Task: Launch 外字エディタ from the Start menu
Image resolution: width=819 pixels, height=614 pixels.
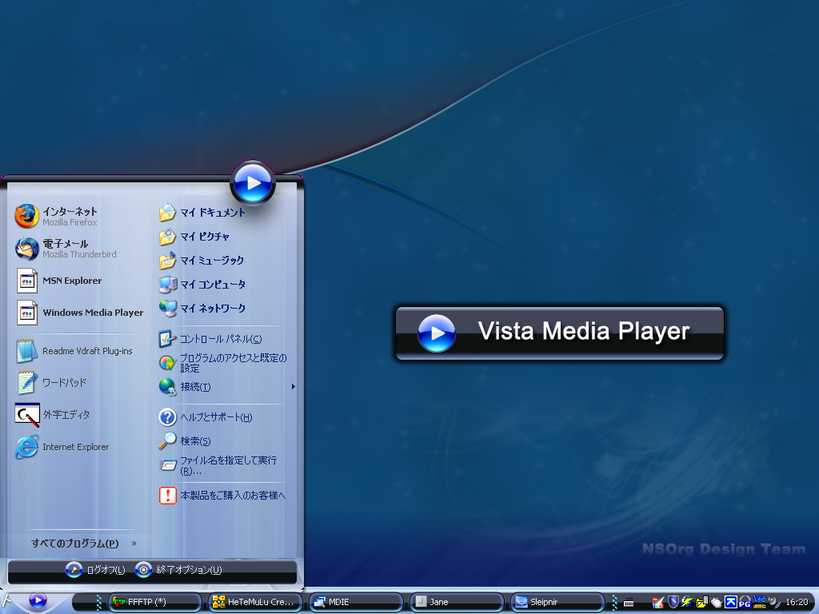Action: (52, 415)
